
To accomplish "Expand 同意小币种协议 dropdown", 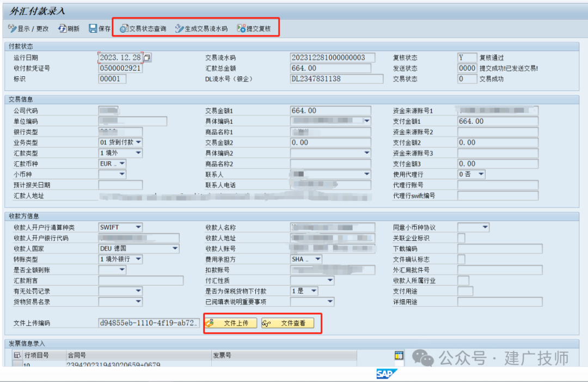I will click(x=485, y=227).
